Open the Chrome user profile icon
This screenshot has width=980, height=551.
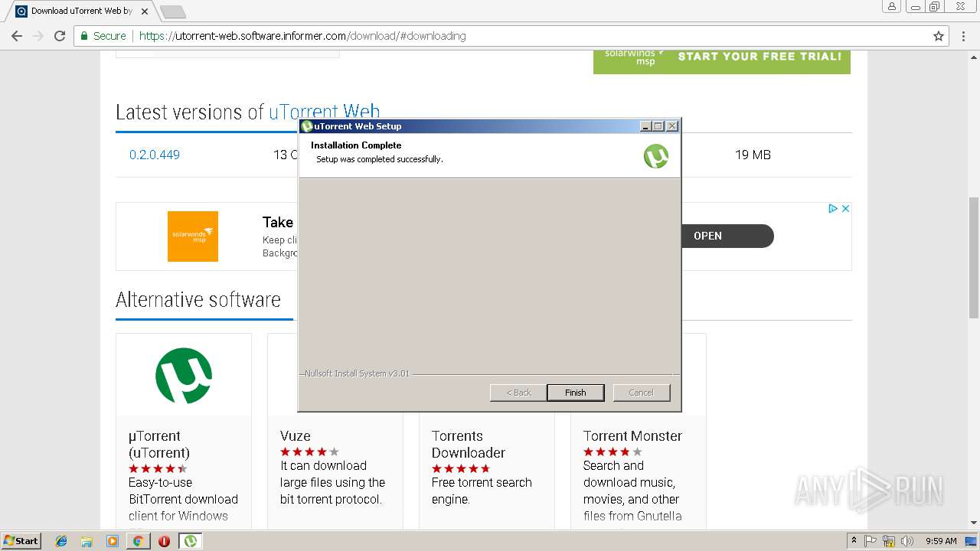892,6
